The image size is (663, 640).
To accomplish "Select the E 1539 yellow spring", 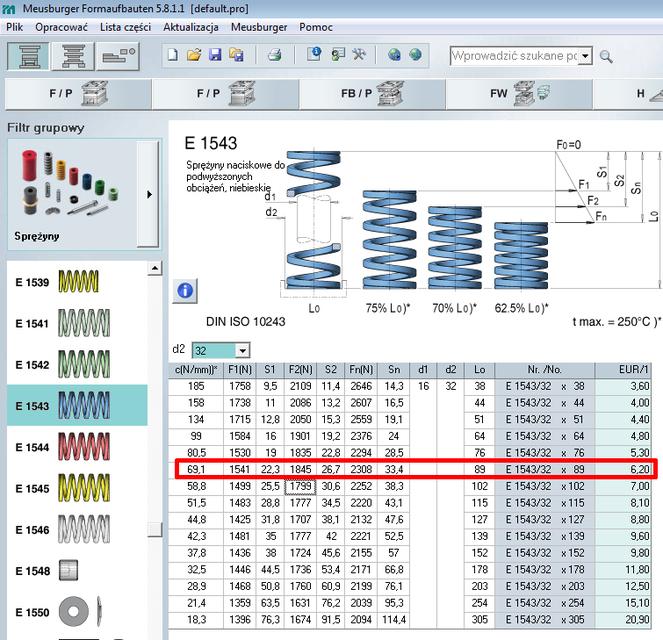I will (77, 282).
